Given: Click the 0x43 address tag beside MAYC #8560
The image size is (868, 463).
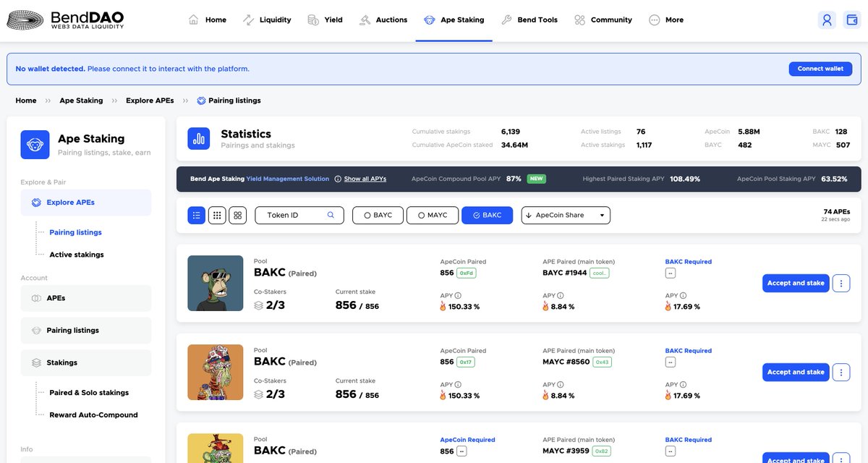Looking at the screenshot, I should 602,362.
